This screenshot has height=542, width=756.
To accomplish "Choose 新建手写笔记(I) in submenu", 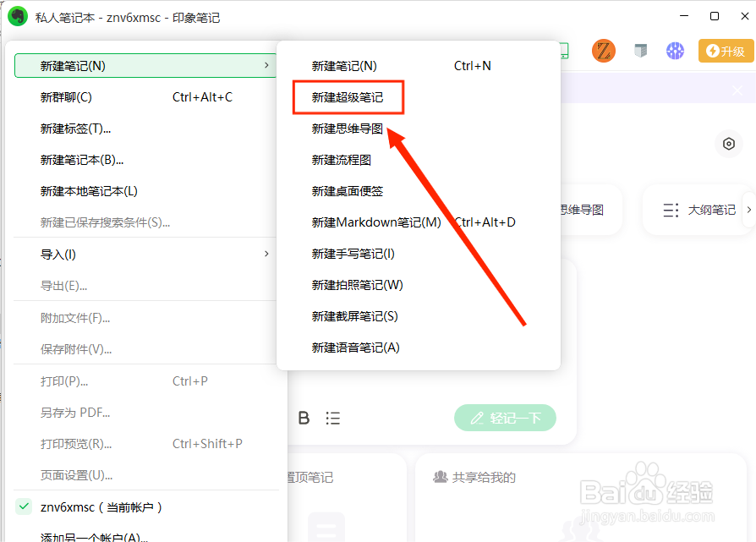I will 419,254.
